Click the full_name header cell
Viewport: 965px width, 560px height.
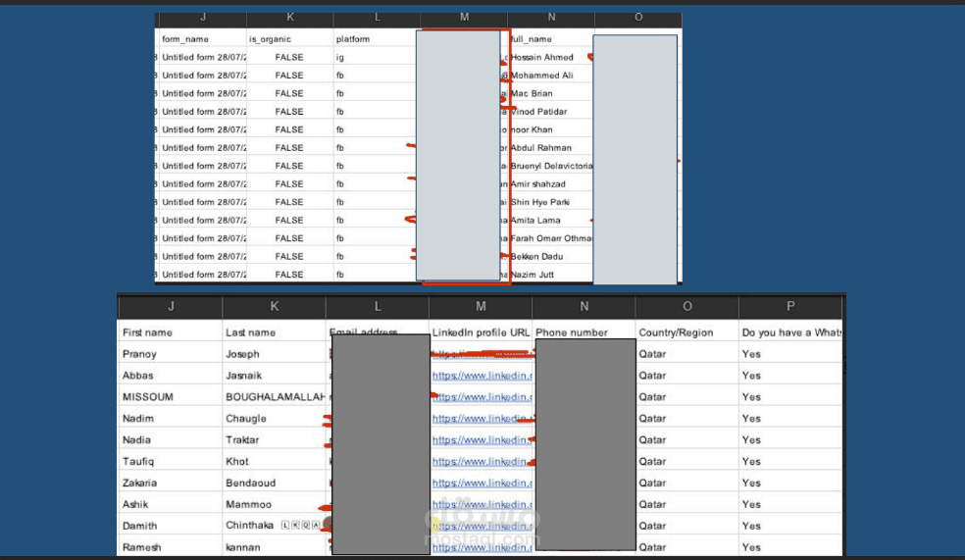click(551, 39)
